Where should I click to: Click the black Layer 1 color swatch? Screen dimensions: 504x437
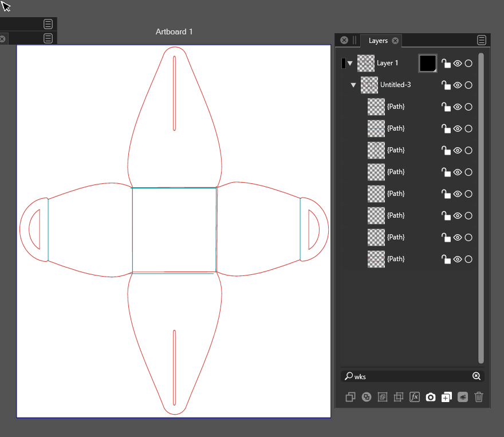pos(428,63)
